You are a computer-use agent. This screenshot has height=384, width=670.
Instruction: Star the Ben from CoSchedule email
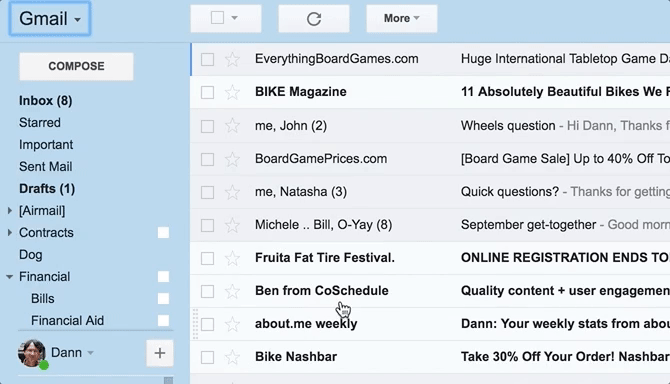[232, 291]
